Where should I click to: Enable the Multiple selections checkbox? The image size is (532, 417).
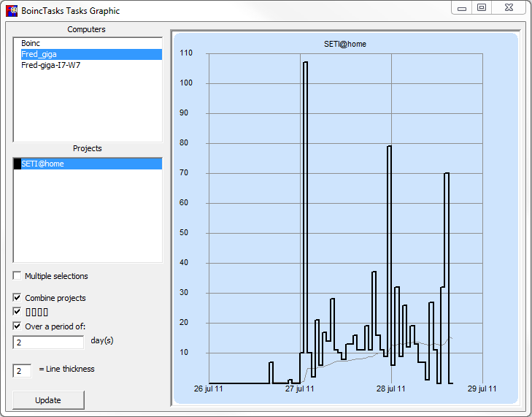(17, 276)
